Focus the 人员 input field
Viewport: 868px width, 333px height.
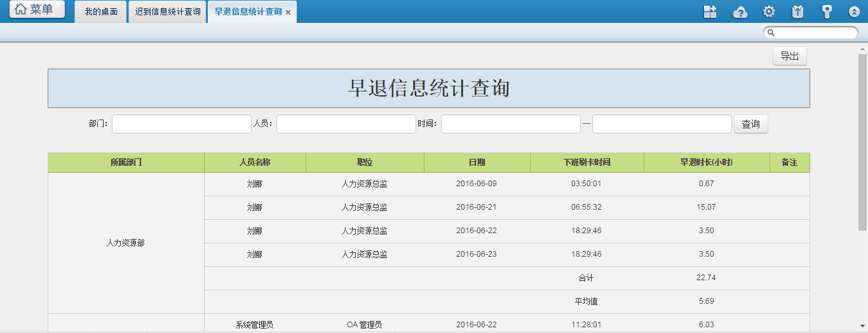[x=346, y=124]
